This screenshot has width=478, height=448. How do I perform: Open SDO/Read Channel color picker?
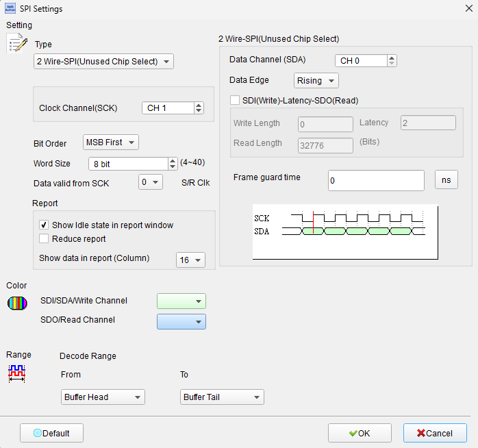pyautogui.click(x=181, y=322)
